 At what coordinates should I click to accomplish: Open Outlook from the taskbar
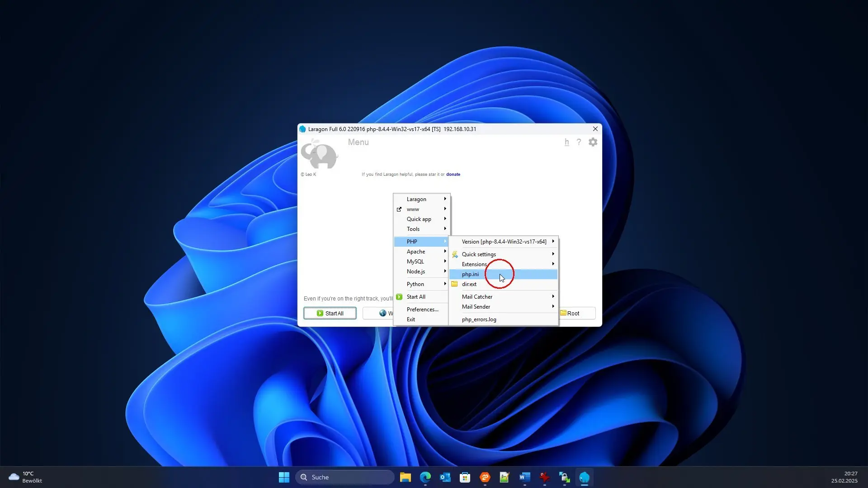tap(445, 477)
